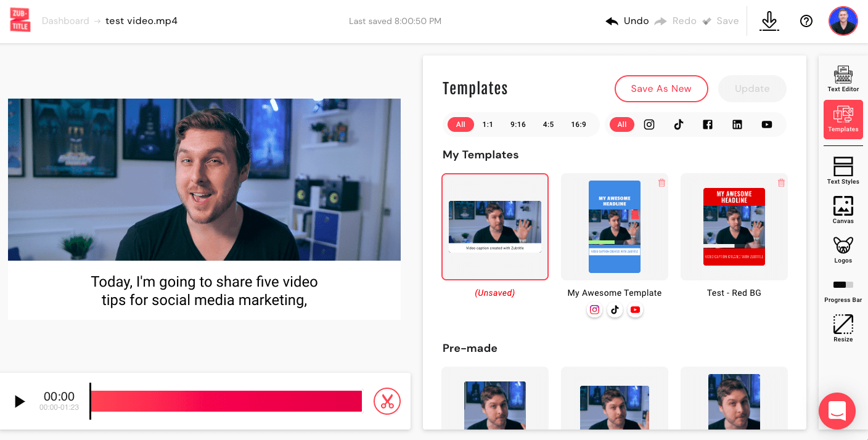Filter templates by 16:9 ratio
The height and width of the screenshot is (440, 868).
(578, 124)
